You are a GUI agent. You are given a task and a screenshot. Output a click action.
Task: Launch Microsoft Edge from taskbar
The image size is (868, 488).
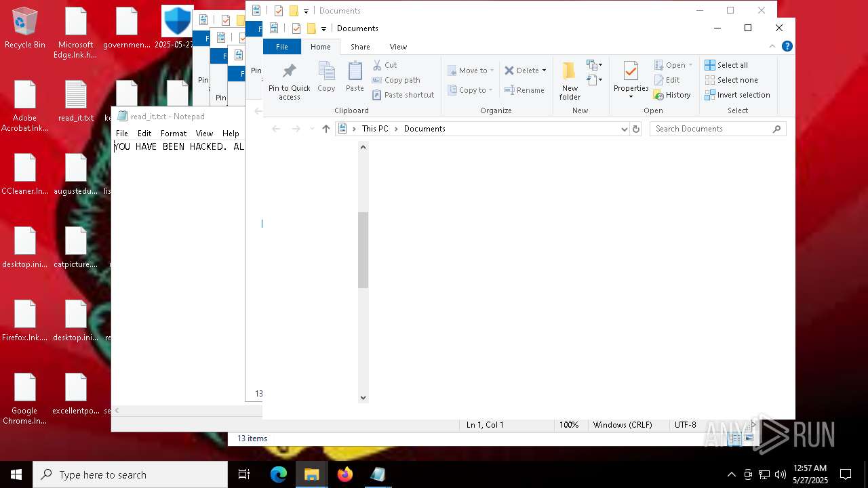[x=279, y=474]
